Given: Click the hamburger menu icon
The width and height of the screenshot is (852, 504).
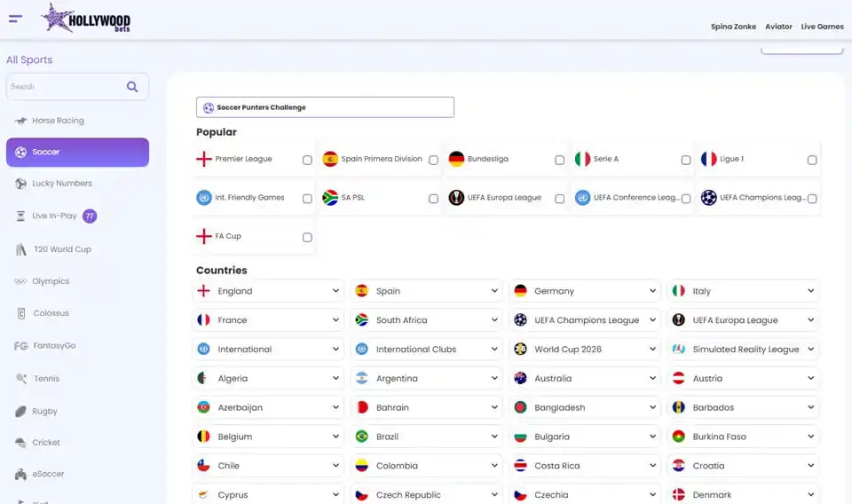Looking at the screenshot, I should point(16,19).
